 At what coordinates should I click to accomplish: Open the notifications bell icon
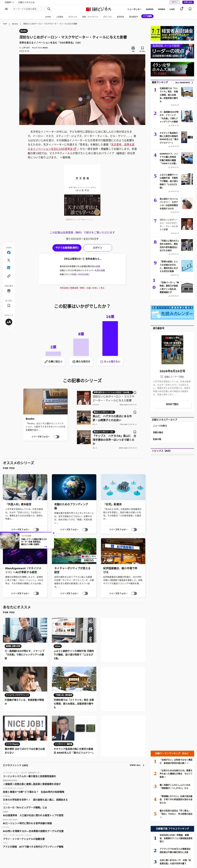pos(182,9)
